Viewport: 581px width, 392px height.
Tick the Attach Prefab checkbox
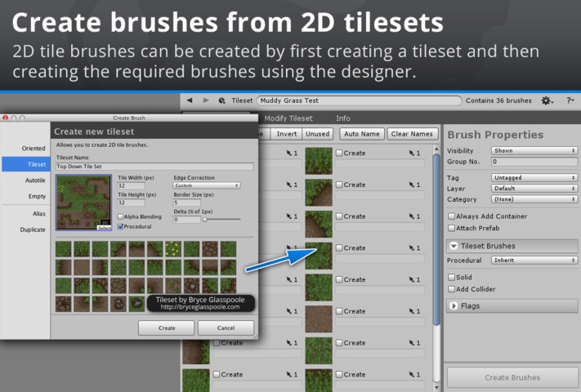coord(451,228)
